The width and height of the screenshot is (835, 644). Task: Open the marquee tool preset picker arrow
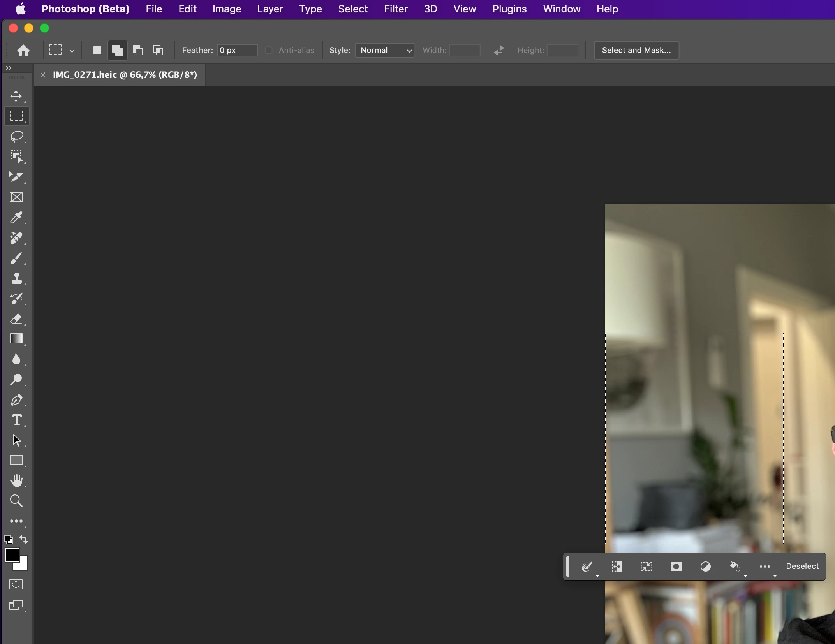tap(72, 51)
